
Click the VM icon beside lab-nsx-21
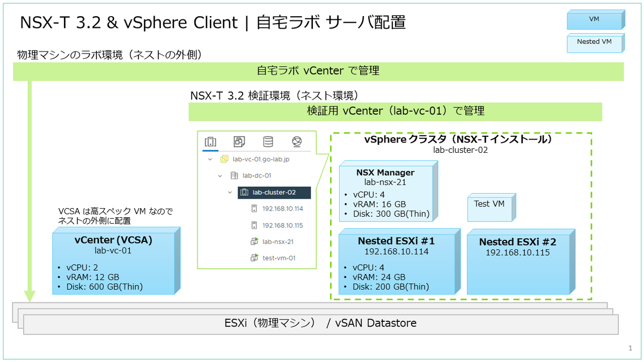coord(254,242)
